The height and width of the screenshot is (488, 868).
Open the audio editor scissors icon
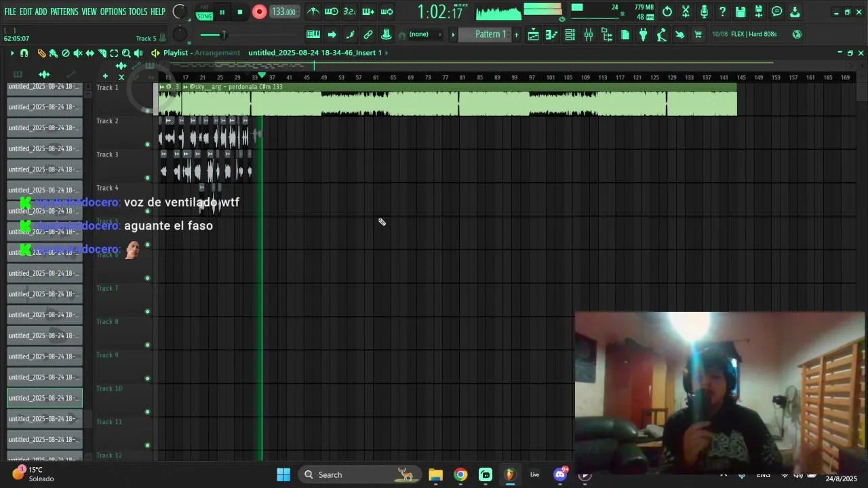(686, 12)
